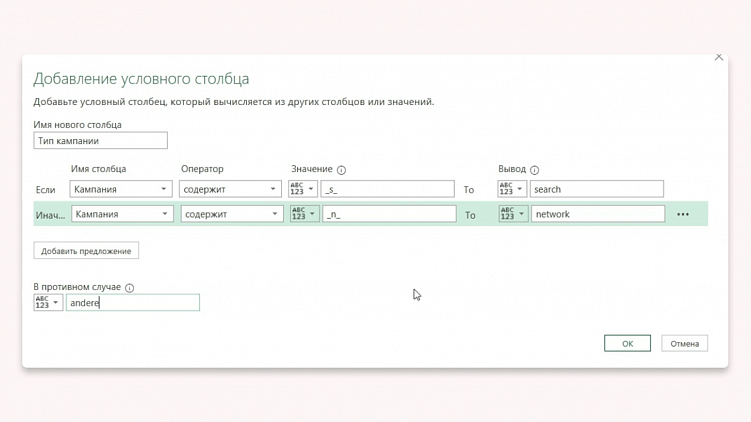Expand the содержит operator dropdown in the Иначе row
This screenshot has width=751, height=422.
point(232,214)
